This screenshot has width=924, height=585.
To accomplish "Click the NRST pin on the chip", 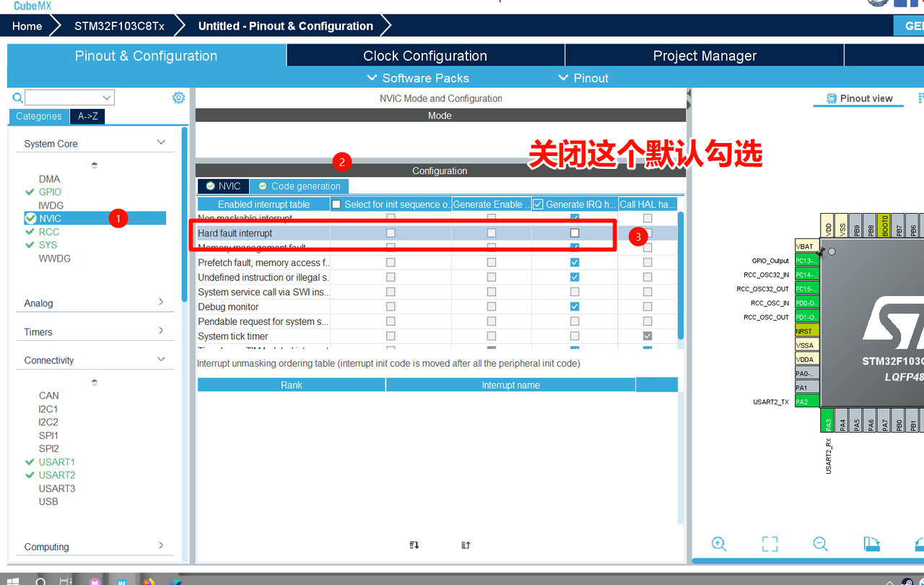I will click(x=807, y=331).
